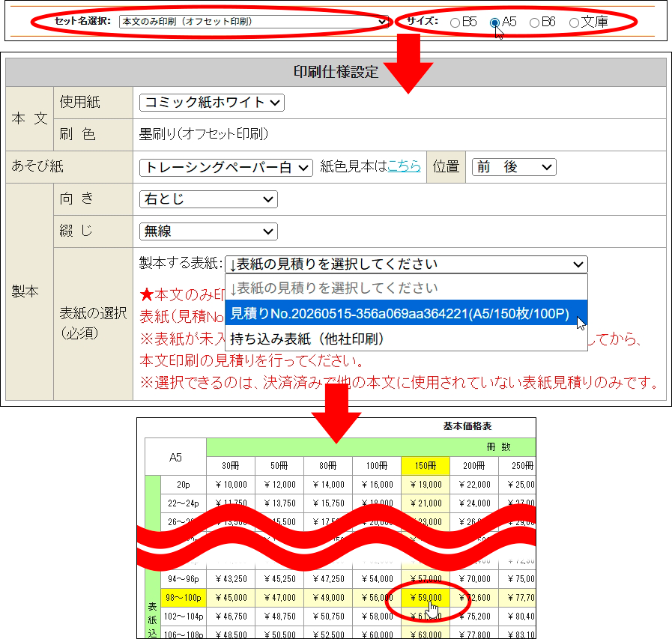Click ¥24,000 cell in 22～24p row
The height and width of the screenshot is (639, 672).
(x=474, y=503)
